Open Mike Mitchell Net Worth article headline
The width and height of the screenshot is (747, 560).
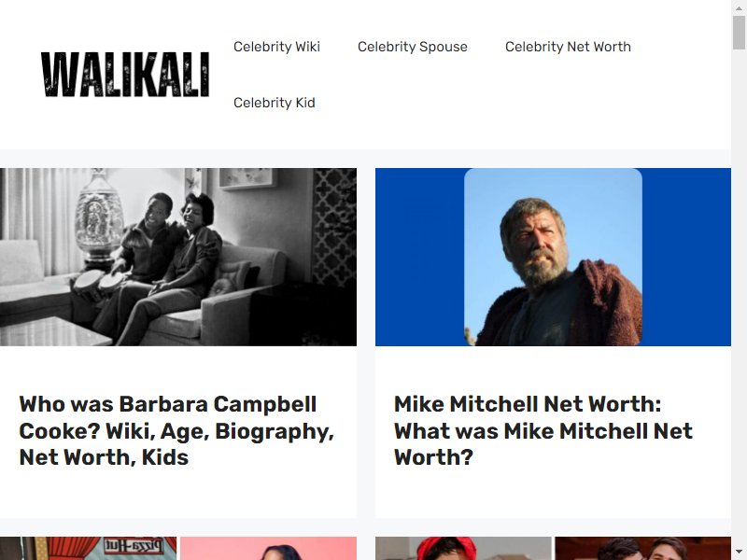click(543, 430)
